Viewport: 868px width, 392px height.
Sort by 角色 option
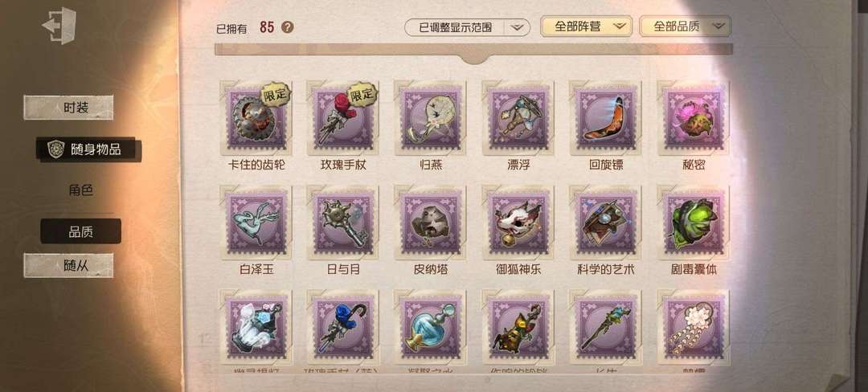[81, 190]
